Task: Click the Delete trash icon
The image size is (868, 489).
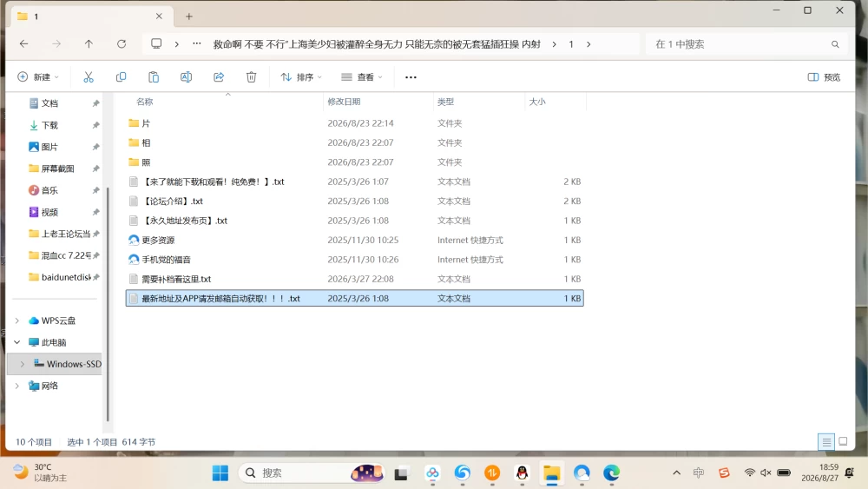Action: [252, 77]
